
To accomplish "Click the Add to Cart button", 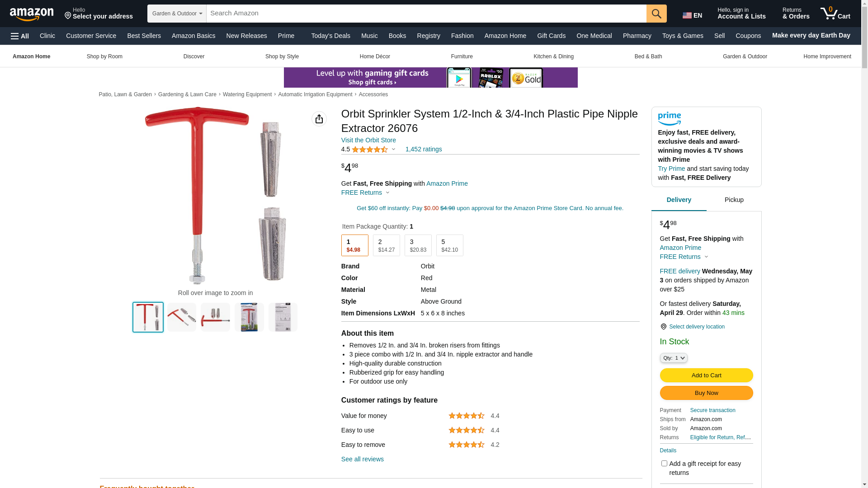I will pos(707,375).
